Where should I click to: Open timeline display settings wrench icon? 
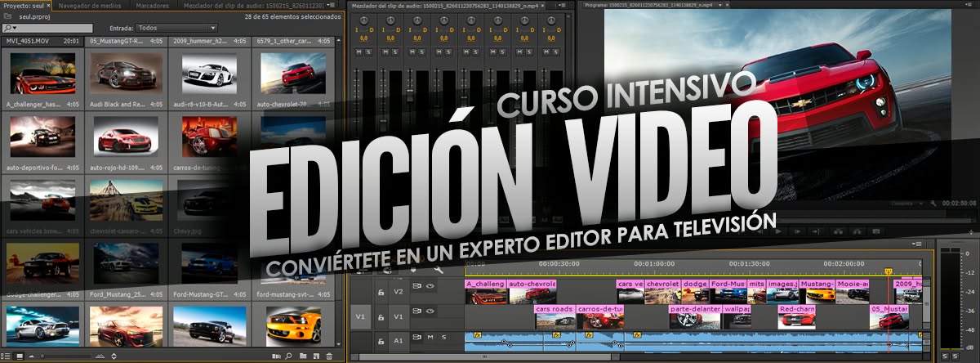click(x=439, y=270)
